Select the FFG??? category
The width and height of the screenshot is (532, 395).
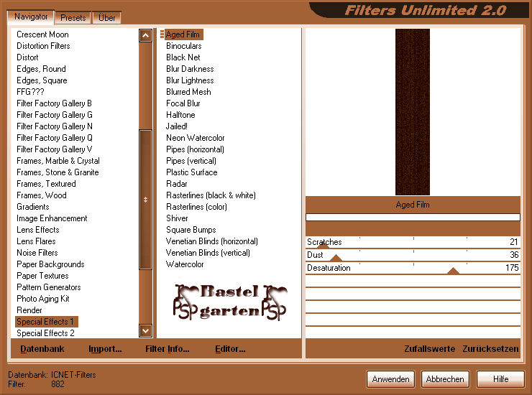(x=30, y=92)
